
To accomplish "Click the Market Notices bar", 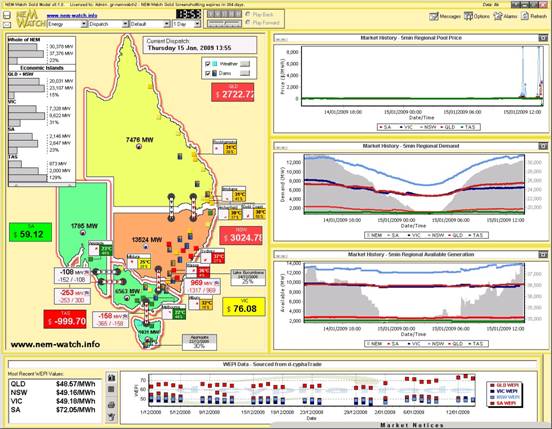I will [x=412, y=425].
